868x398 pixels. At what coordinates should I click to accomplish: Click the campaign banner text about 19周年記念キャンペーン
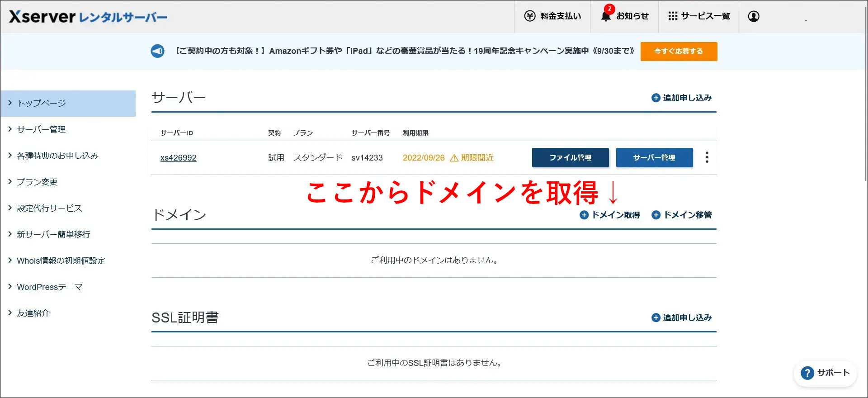(x=405, y=51)
